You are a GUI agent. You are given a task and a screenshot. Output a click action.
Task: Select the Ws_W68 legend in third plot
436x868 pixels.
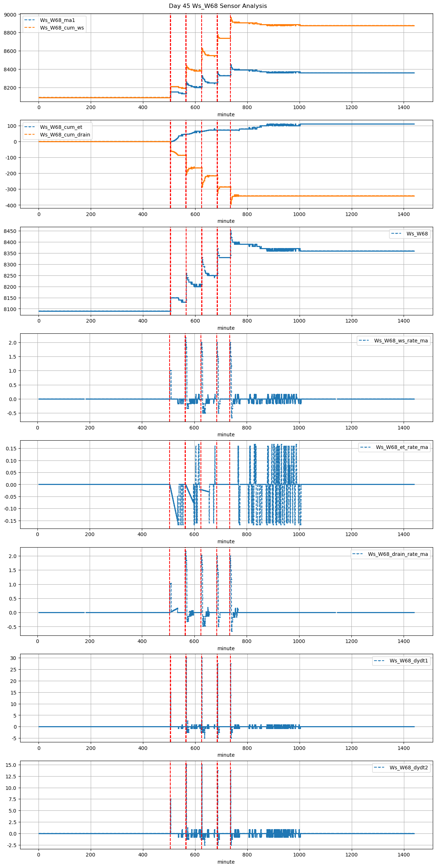[417, 234]
